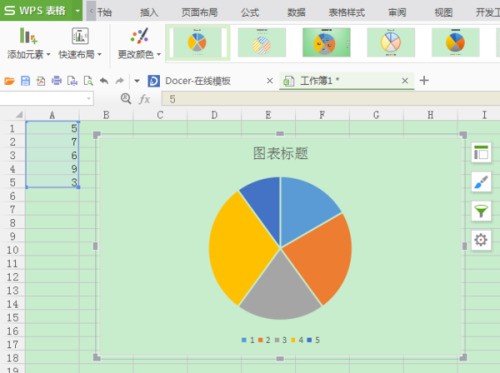
Task: Print the workbook with the printer icon
Action: click(x=57, y=81)
